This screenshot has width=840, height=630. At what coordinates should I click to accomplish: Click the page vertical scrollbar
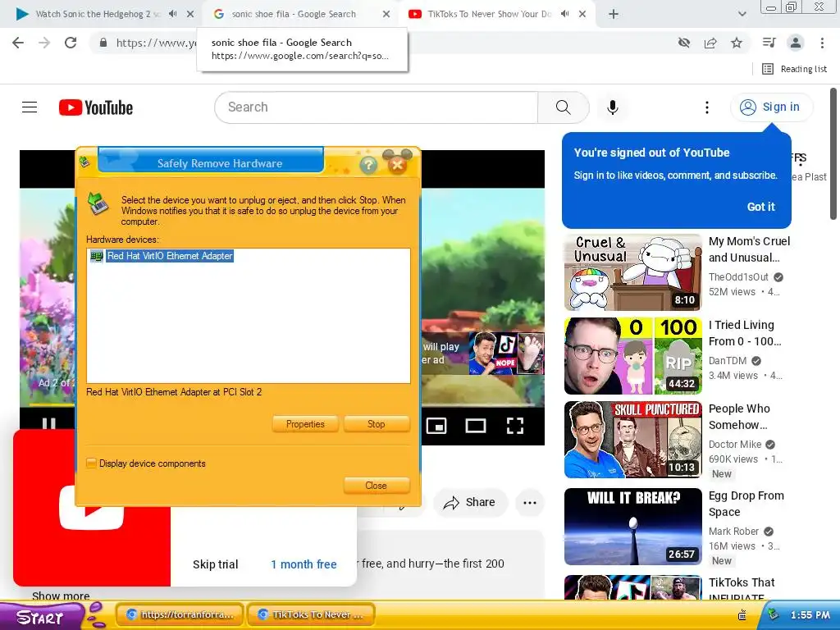[x=833, y=153]
